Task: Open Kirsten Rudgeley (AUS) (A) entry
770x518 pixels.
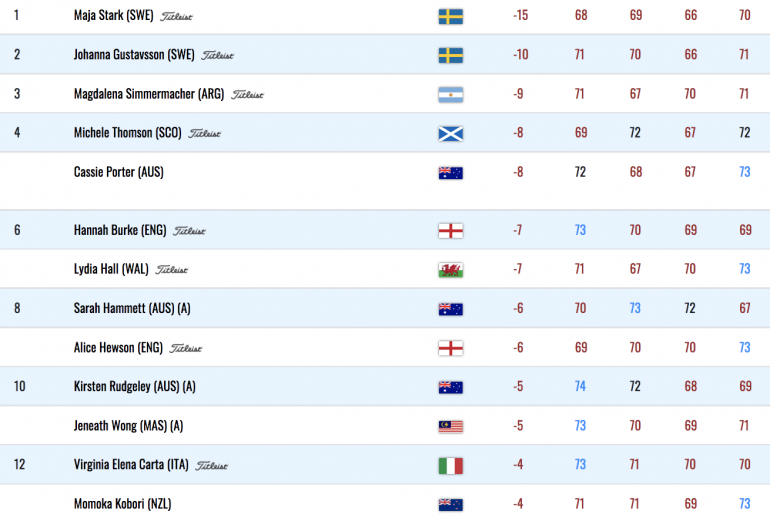Action: (135, 386)
